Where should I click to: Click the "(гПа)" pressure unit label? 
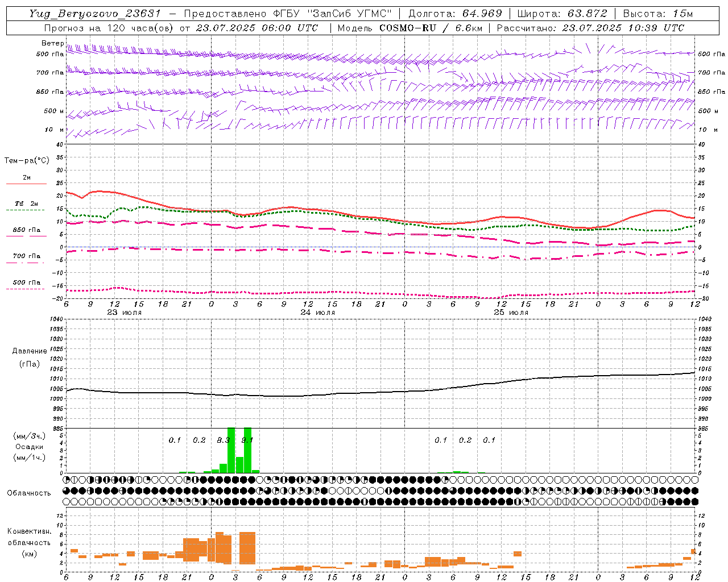pos(30,364)
